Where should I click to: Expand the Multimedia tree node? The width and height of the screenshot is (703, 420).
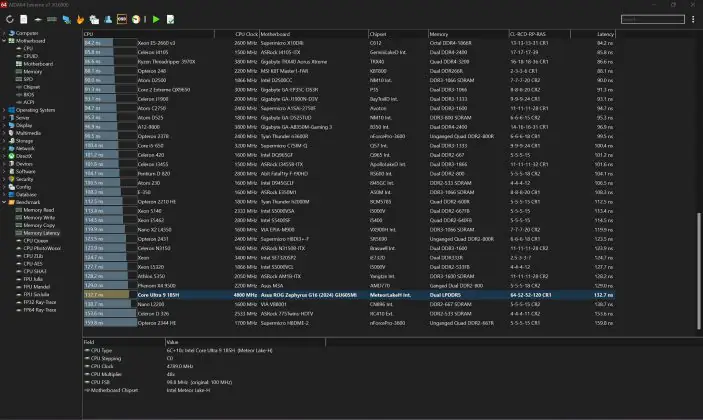pyautogui.click(x=4, y=133)
